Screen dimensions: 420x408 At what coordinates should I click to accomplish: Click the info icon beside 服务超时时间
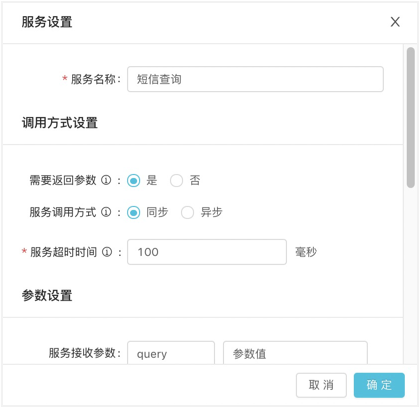[107, 252]
